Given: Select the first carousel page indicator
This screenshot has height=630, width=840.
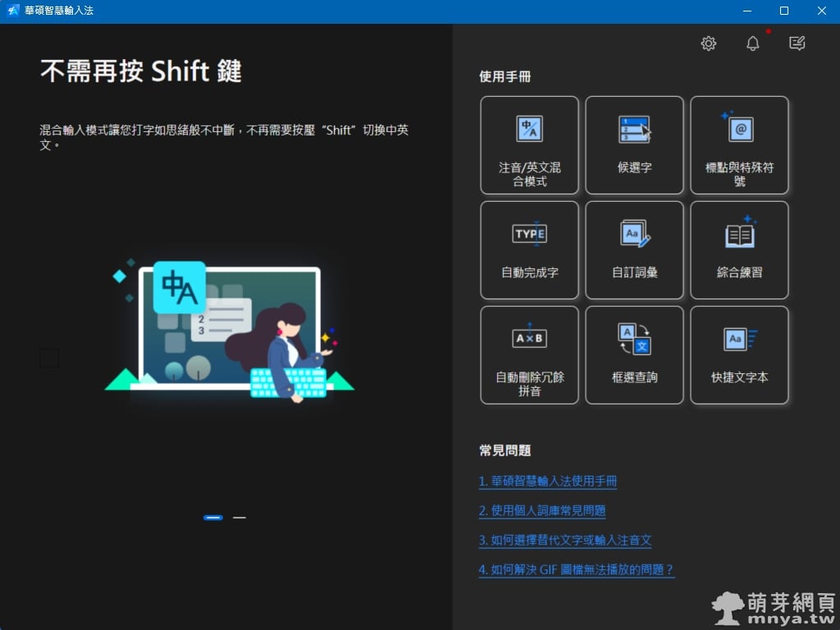Looking at the screenshot, I should click(212, 518).
